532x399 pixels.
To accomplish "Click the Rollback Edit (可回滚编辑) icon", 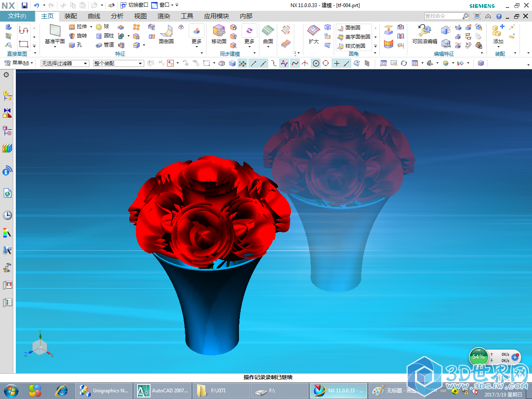I will click(425, 34).
